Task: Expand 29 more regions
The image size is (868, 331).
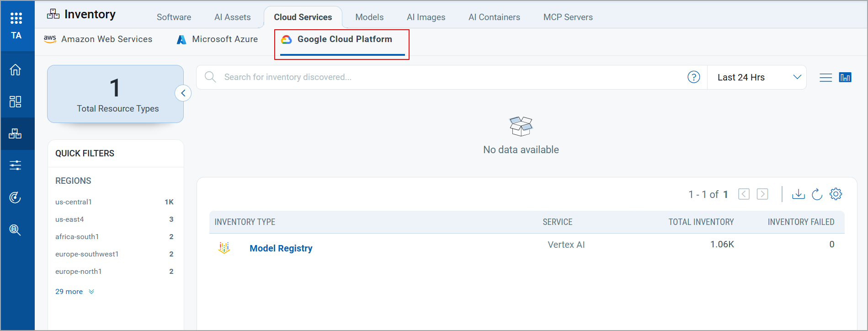Action: pyautogui.click(x=75, y=292)
